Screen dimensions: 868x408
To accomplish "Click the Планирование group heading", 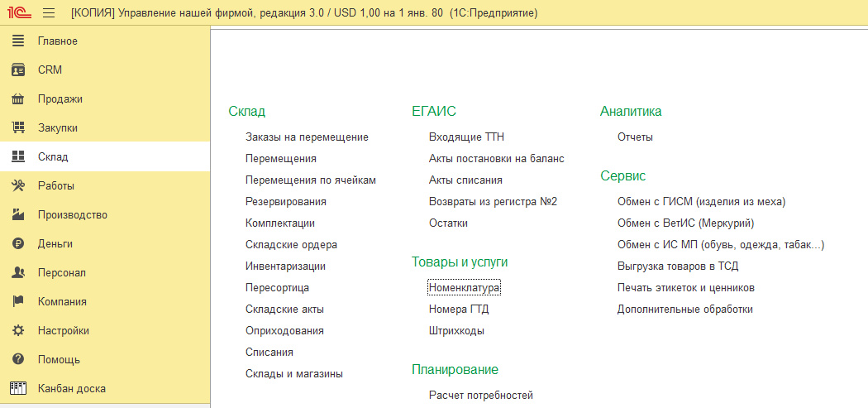I will click(x=455, y=369).
